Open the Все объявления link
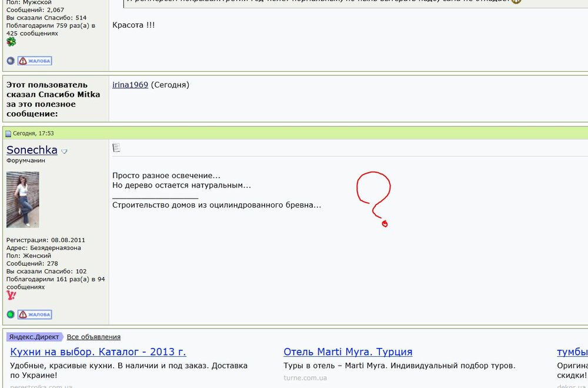Viewport: 588px width, 388px height. (93, 337)
